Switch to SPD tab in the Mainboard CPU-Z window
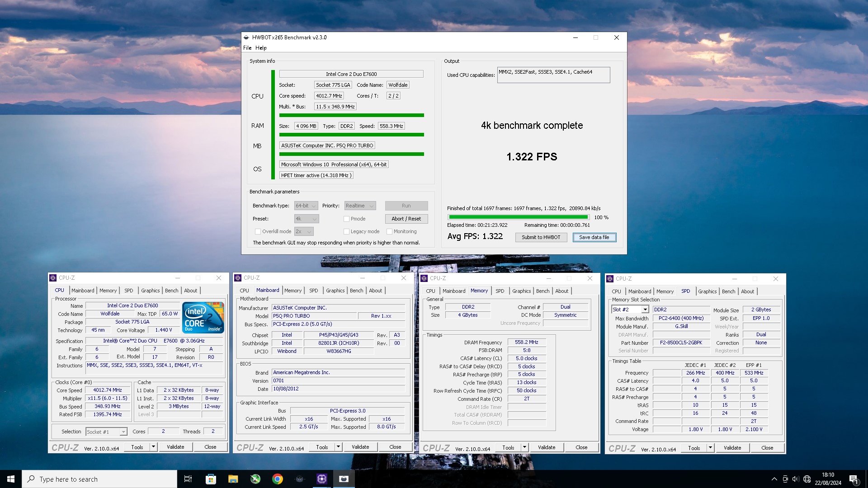 314,291
